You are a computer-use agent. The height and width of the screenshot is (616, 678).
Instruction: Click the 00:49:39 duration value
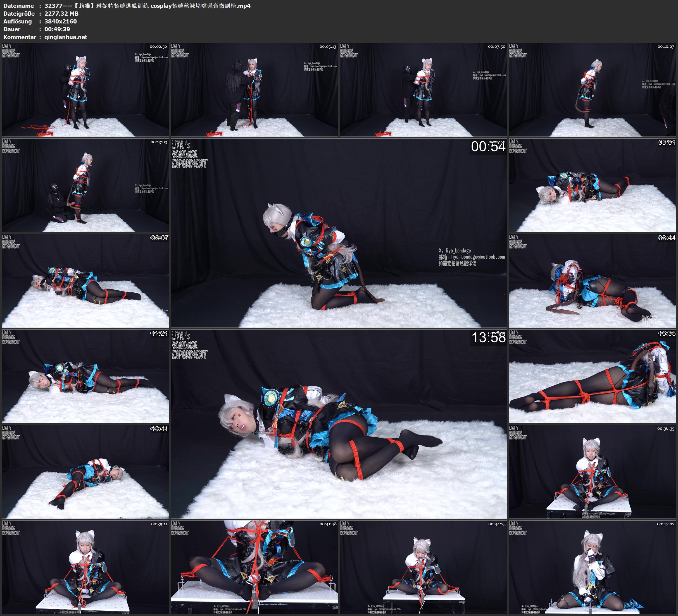57,29
